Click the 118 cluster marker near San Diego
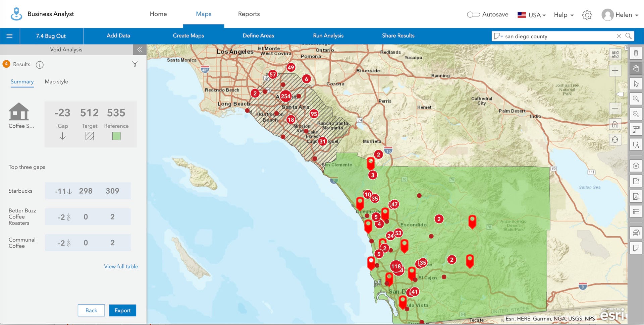This screenshot has height=325, width=644. [x=396, y=267]
